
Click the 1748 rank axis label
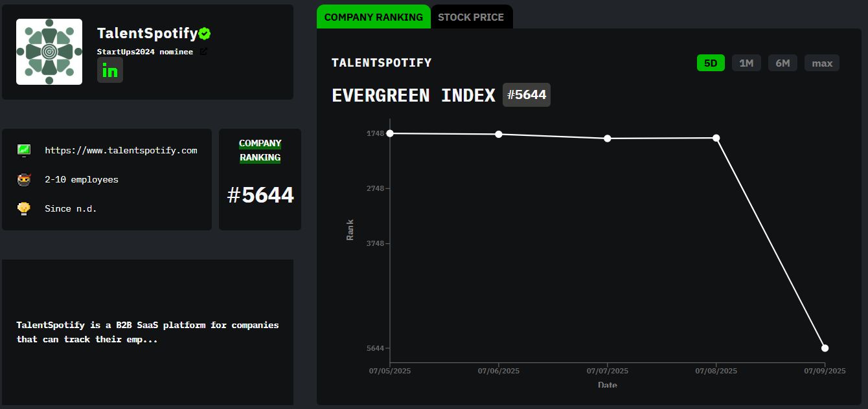(375, 133)
